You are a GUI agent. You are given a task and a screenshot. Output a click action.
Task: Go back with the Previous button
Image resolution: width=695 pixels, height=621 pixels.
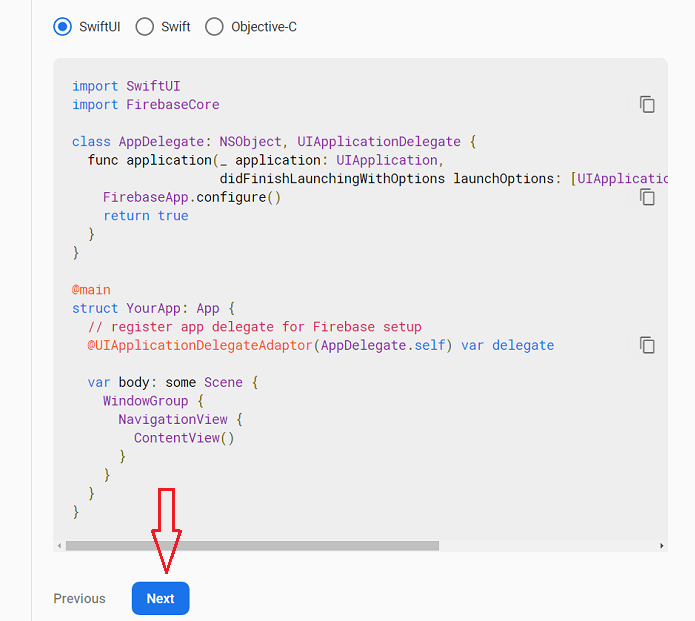79,598
